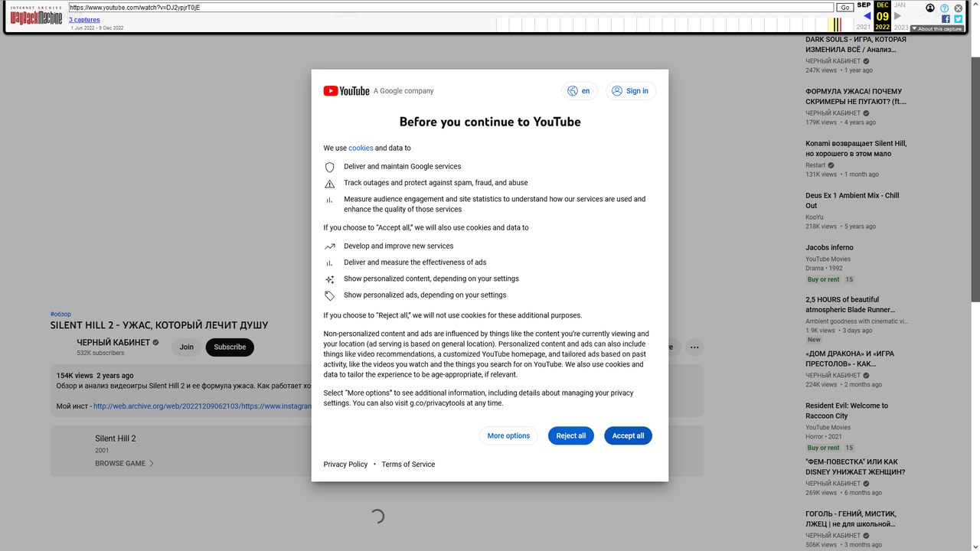Click Buy or rent under Jacobs inferno
Viewport: 980px width, 551px height.
(823, 279)
